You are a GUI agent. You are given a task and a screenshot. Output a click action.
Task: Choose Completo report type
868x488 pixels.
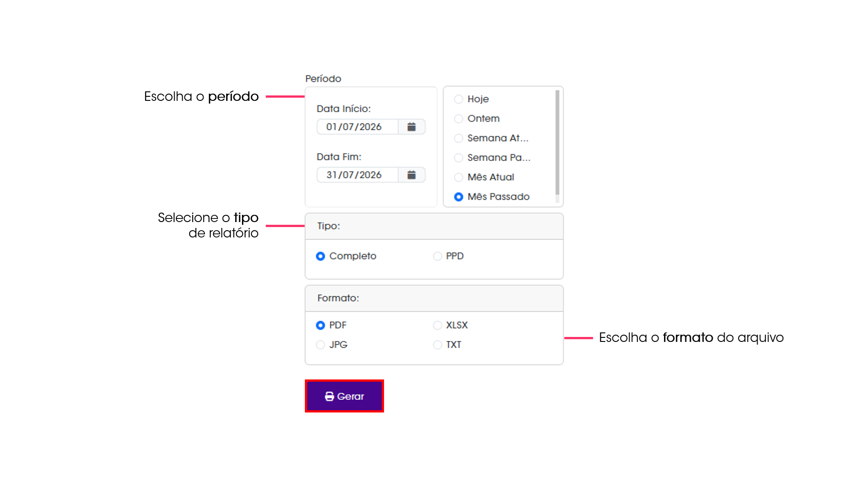(320, 256)
